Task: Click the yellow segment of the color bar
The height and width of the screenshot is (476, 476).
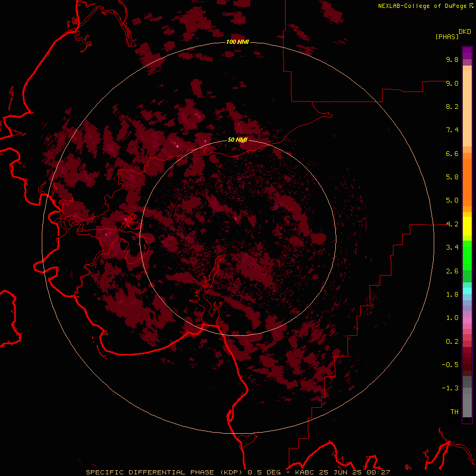Action: click(467, 226)
